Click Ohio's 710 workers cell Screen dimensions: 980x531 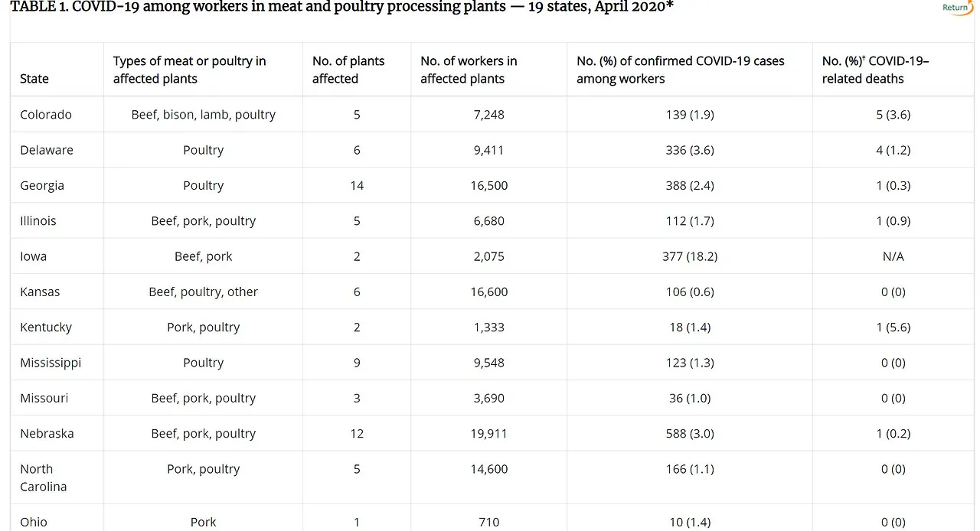pos(488,522)
